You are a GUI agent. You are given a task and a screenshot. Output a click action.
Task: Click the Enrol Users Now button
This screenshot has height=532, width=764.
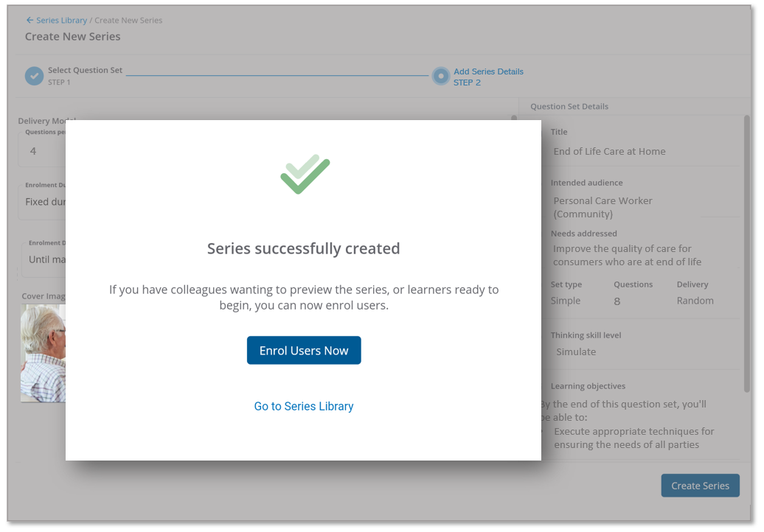click(304, 351)
